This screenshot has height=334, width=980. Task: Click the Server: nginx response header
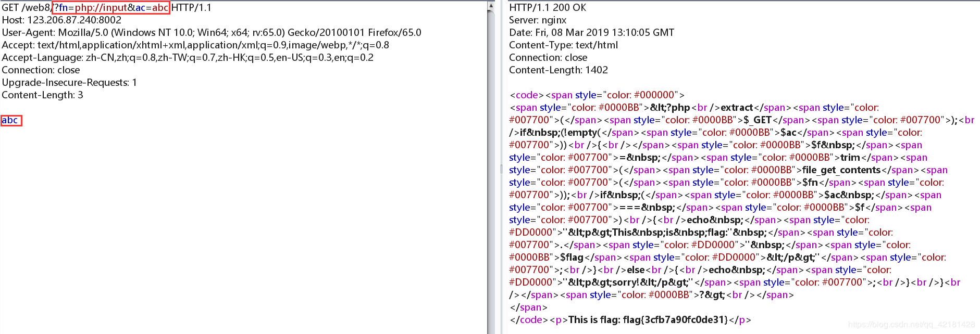point(538,20)
